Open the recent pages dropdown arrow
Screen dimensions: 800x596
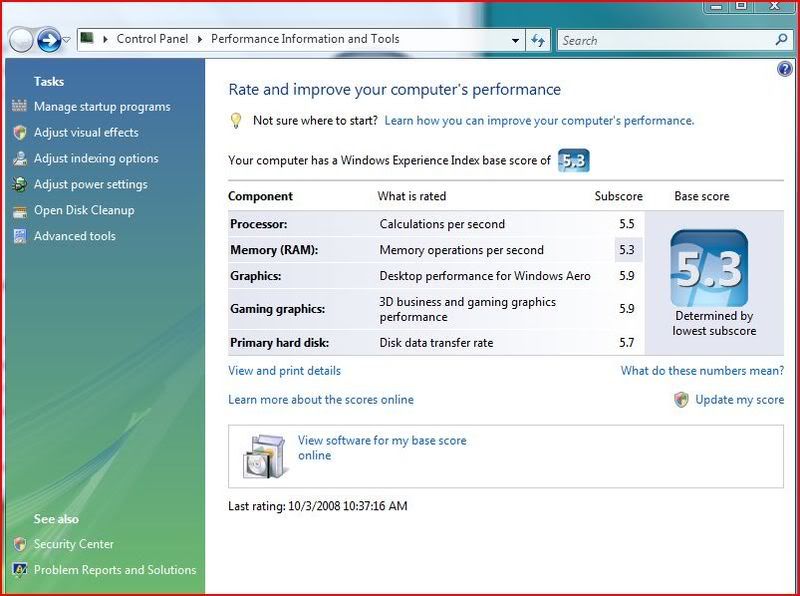pos(67,40)
